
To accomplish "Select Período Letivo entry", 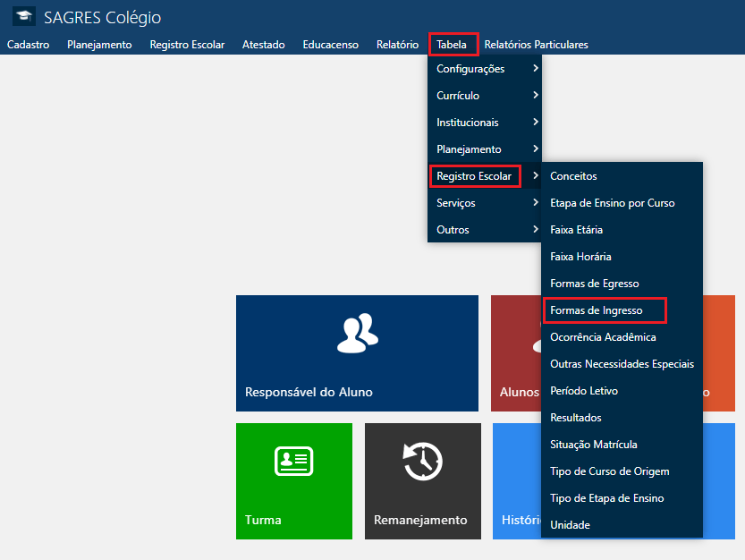I will tap(584, 391).
